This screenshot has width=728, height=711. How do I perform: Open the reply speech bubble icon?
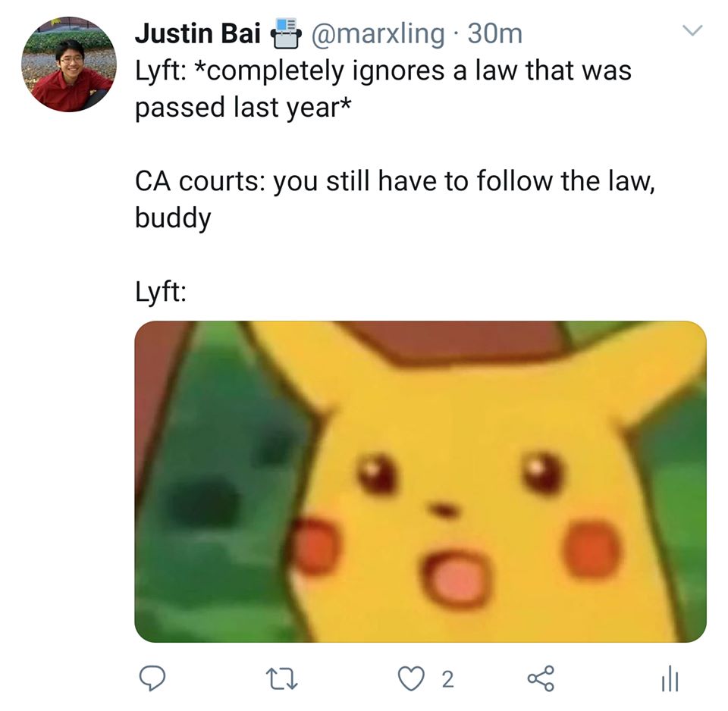152,679
